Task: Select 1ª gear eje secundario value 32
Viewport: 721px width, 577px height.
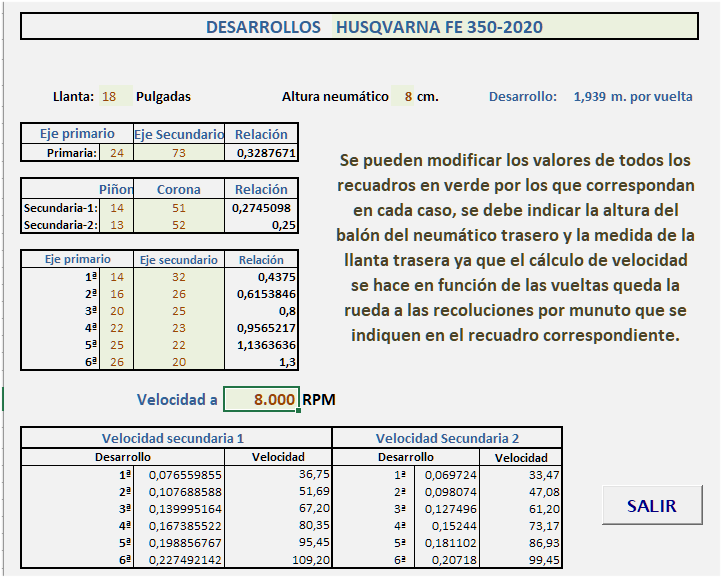Action: click(x=179, y=277)
